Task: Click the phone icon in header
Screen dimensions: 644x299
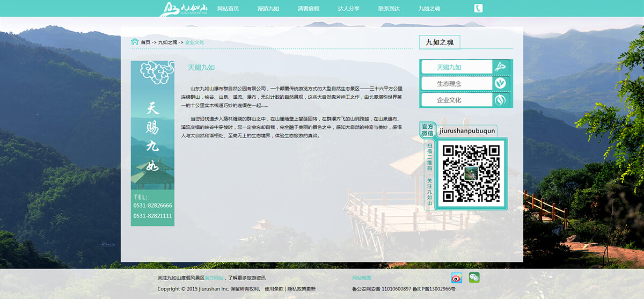Action: [x=478, y=8]
